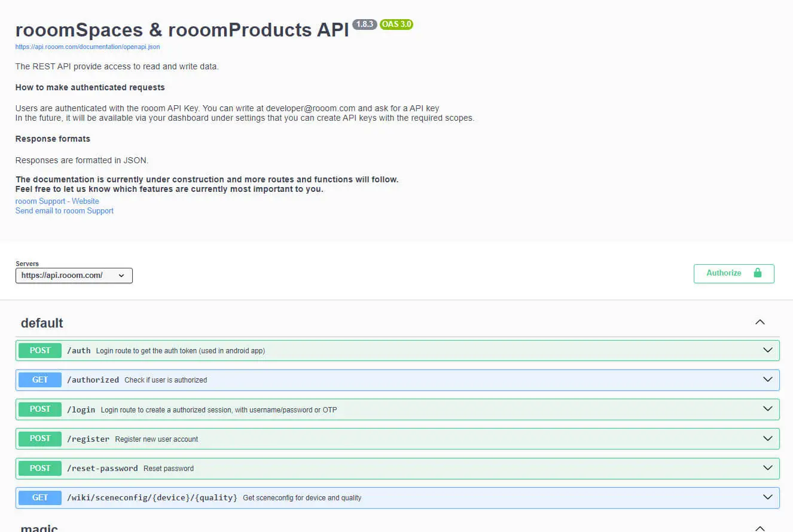Click the 'How to make authenticated requests' heading
Image resolution: width=793 pixels, height=532 pixels.
[x=90, y=87]
